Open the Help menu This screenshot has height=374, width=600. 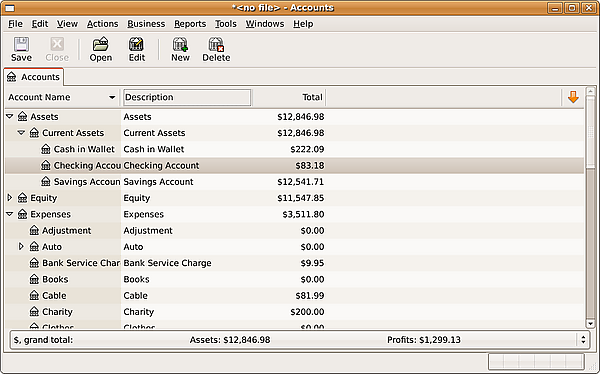click(x=303, y=24)
